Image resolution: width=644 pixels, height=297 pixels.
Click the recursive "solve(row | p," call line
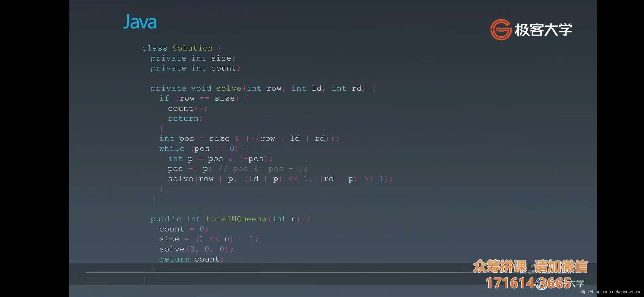click(x=280, y=179)
